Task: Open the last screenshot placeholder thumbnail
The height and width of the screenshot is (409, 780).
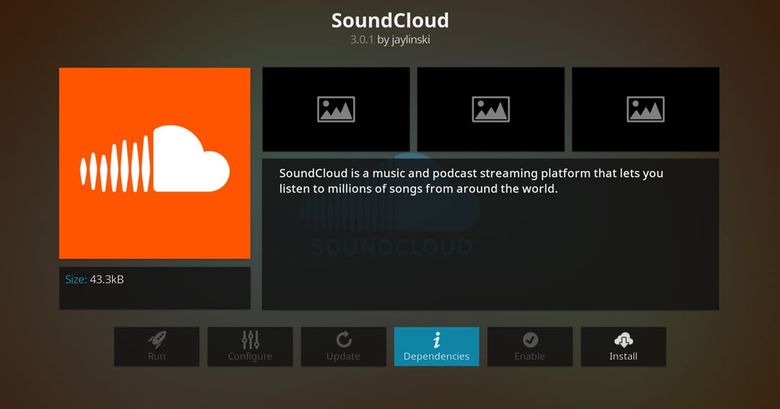Action: tap(646, 109)
